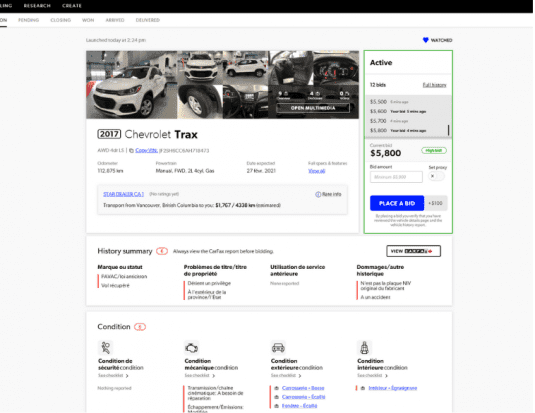Open the Full history link
Screen dimensions: 535x413
click(x=434, y=85)
